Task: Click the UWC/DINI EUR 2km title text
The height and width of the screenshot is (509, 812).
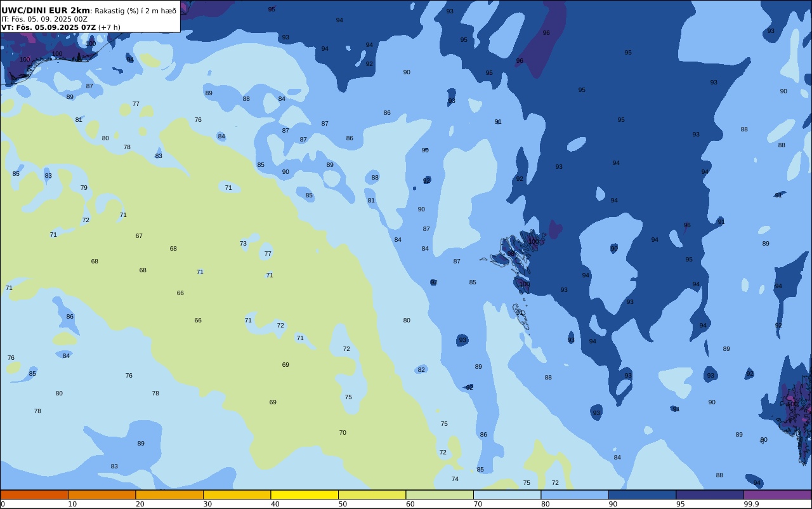Action: (x=46, y=10)
